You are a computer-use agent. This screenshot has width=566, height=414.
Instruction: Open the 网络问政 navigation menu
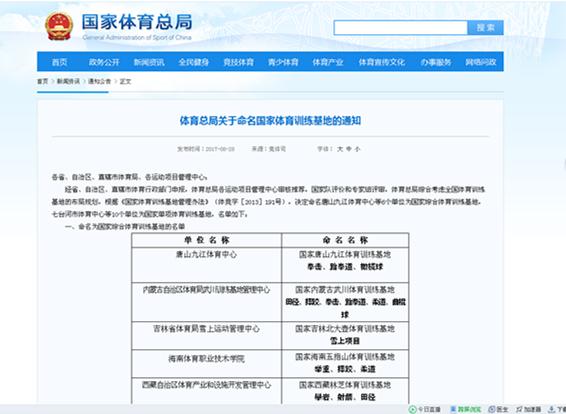(480, 62)
